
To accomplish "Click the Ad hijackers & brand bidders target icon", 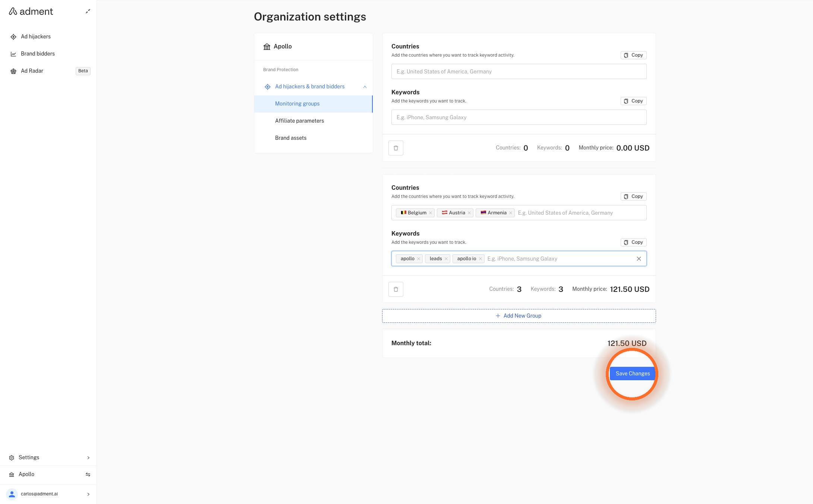I will [268, 87].
